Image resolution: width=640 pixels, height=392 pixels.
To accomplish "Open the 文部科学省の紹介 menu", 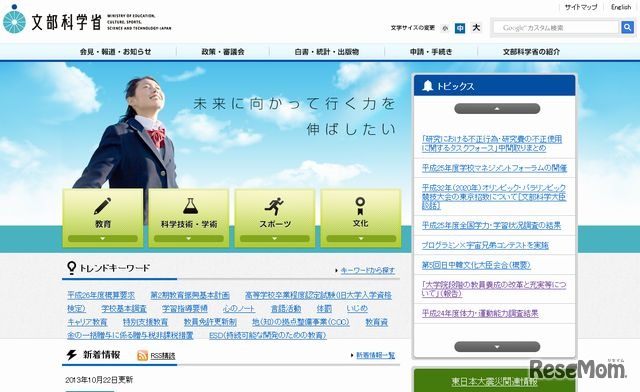I will pos(531,52).
